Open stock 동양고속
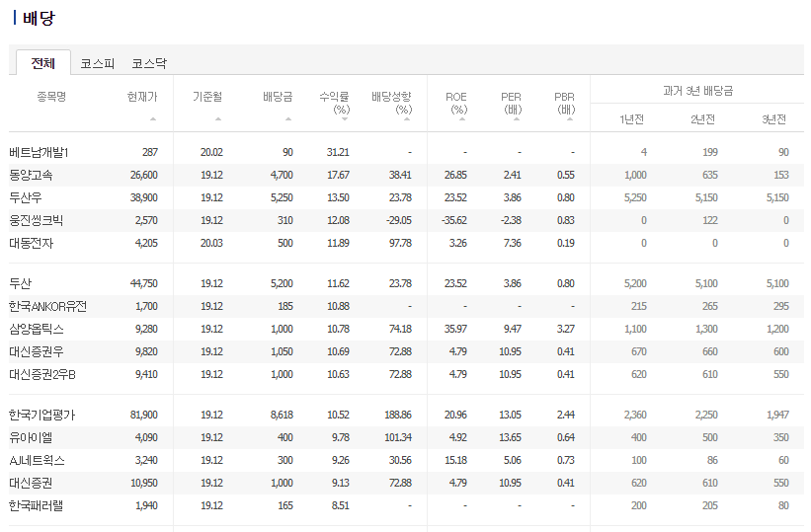 [31, 176]
